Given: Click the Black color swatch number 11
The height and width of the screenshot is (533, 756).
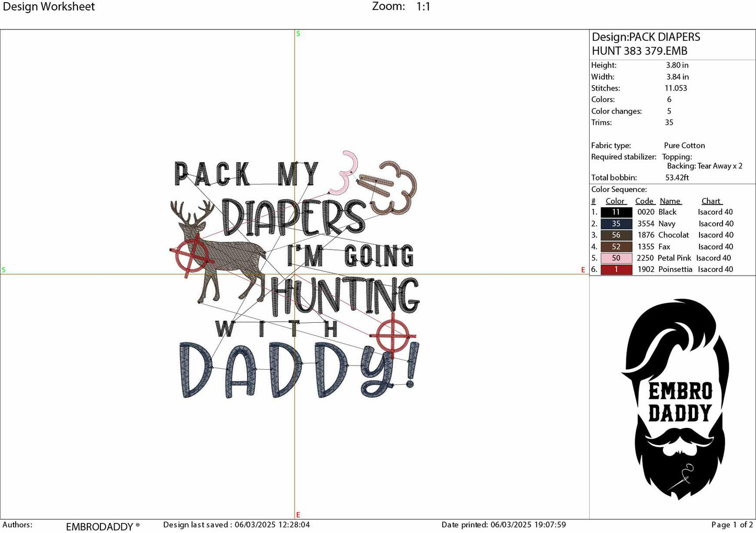Looking at the screenshot, I should tap(616, 212).
